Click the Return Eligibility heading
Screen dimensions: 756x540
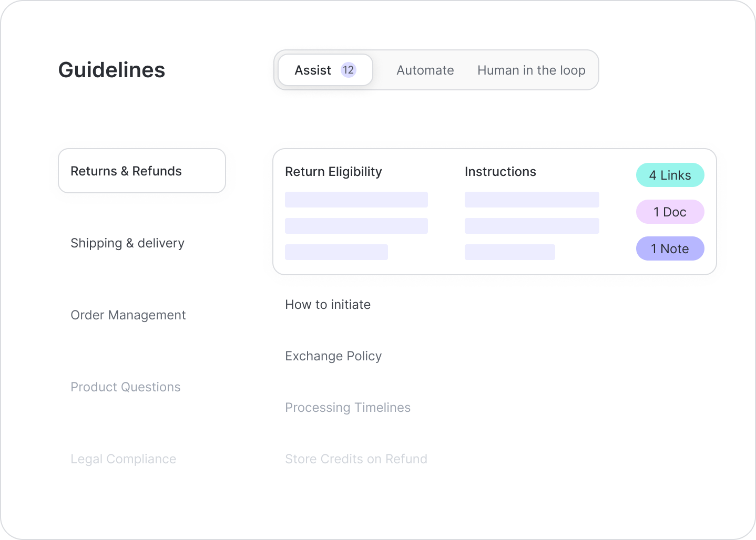click(x=333, y=172)
